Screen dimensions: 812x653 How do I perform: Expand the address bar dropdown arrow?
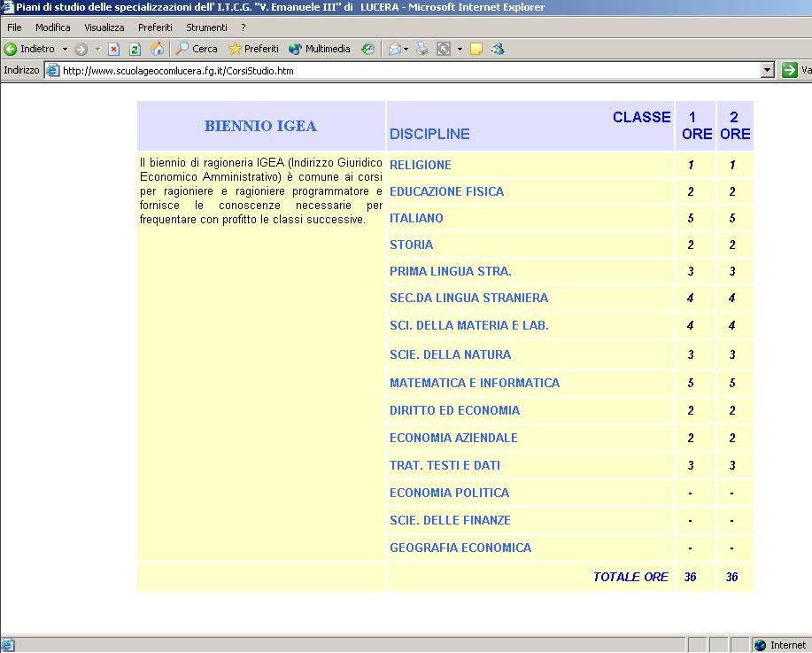pos(768,70)
